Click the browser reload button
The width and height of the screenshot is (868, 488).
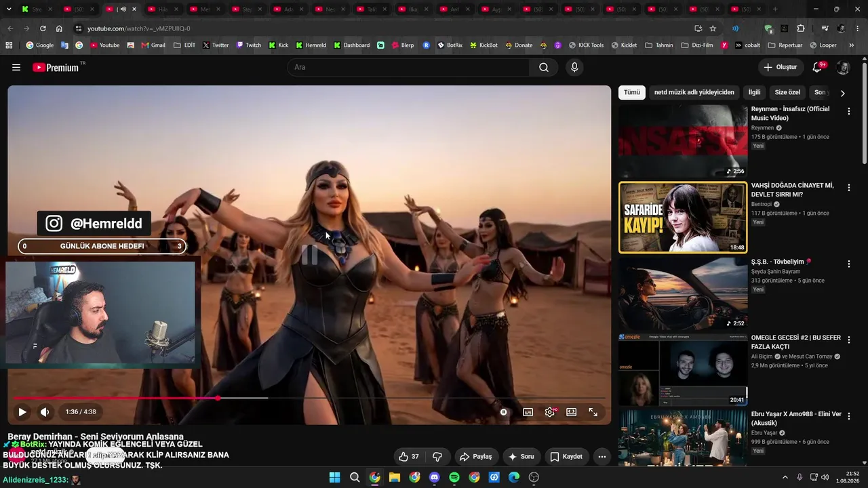(43, 28)
